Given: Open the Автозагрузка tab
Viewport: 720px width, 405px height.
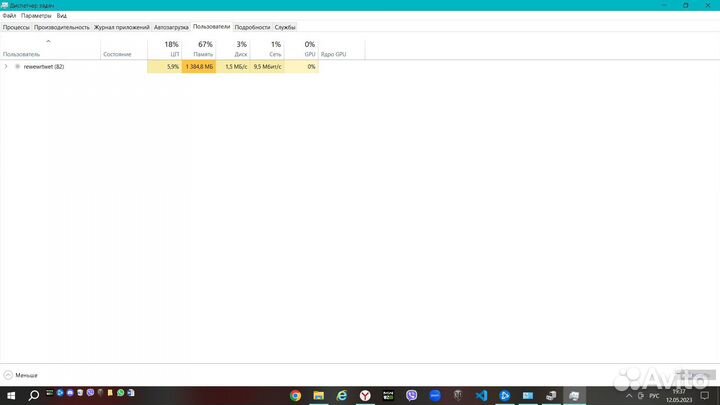Looking at the screenshot, I should [172, 27].
